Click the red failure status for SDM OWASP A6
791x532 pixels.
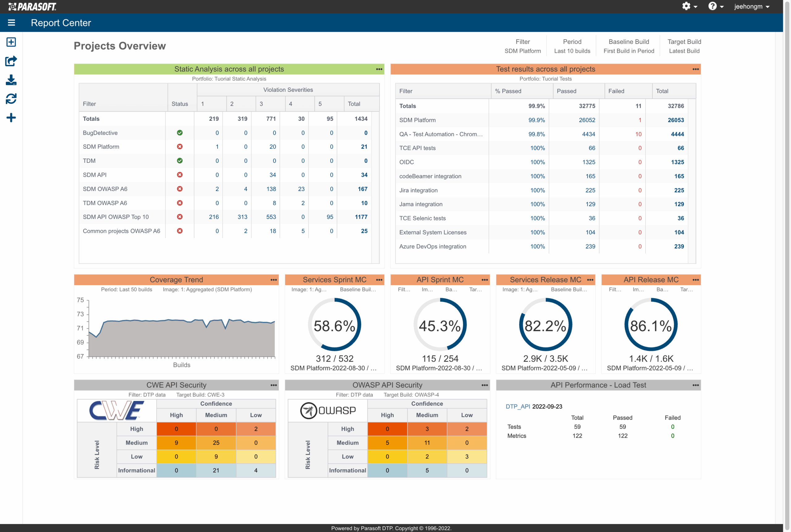pyautogui.click(x=180, y=189)
